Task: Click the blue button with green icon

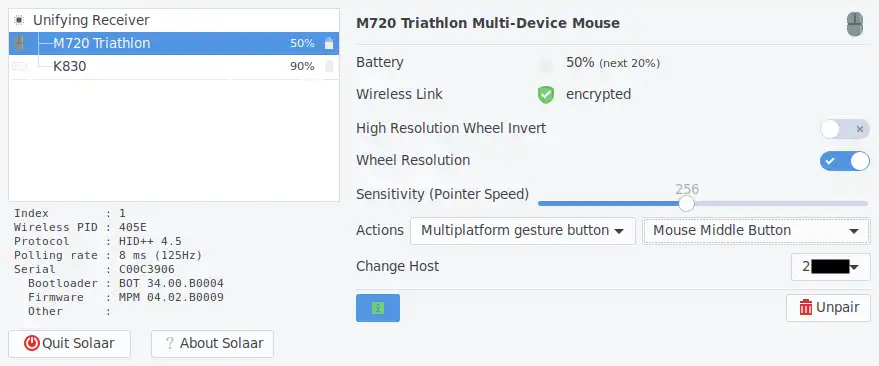Action: [378, 308]
